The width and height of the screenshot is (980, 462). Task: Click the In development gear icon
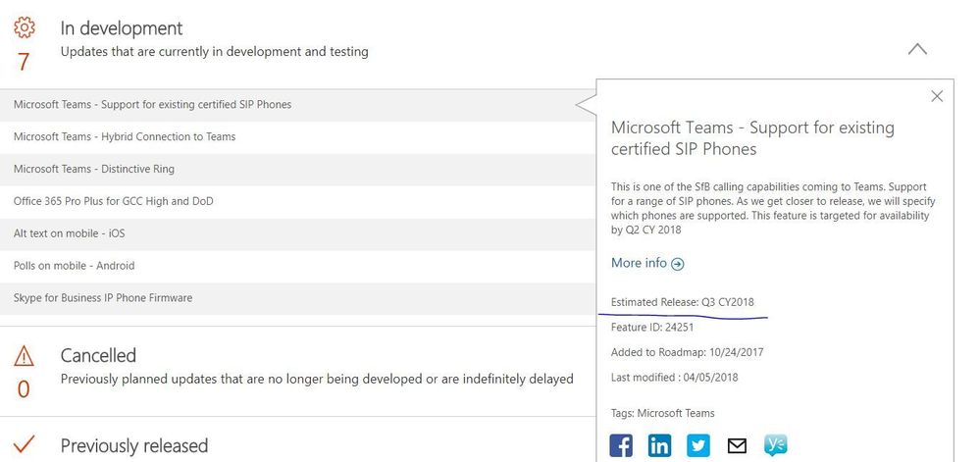click(x=24, y=27)
